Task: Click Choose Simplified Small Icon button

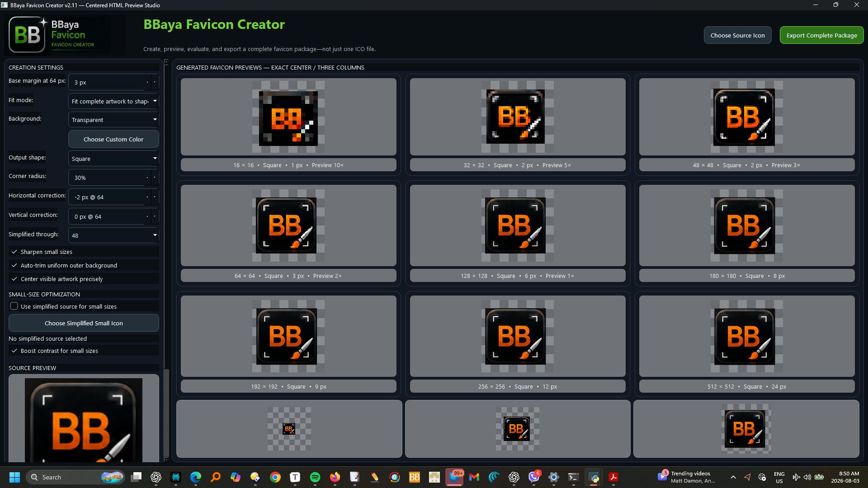Action: pyautogui.click(x=84, y=323)
